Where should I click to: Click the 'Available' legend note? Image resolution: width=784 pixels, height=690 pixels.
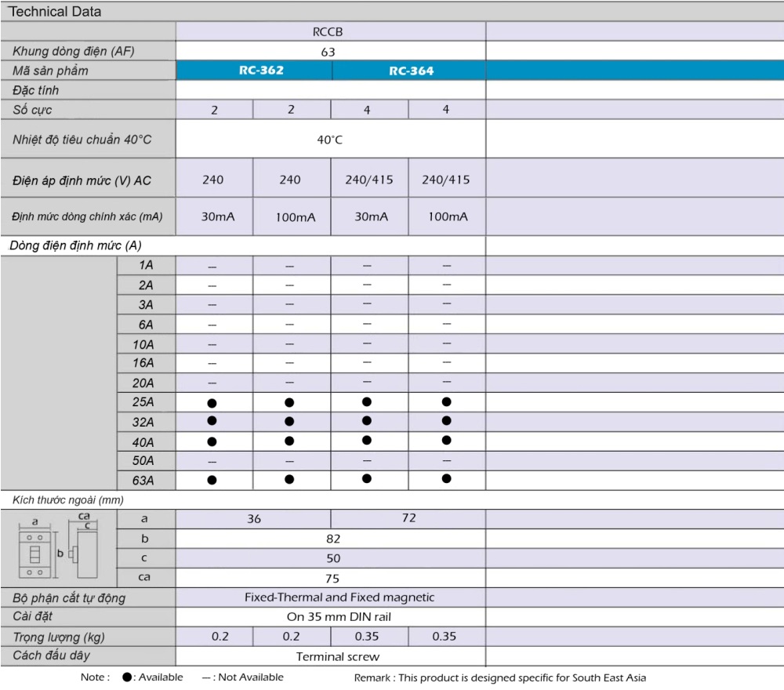(x=153, y=677)
